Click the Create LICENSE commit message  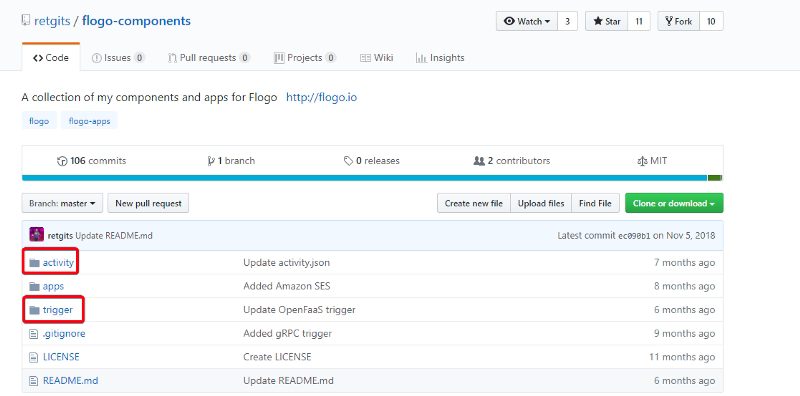pos(277,357)
